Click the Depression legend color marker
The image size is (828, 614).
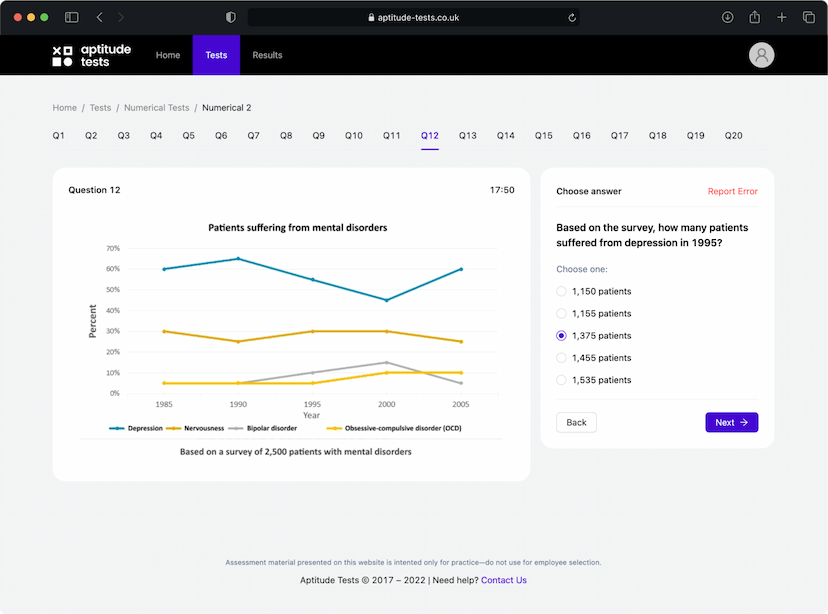[x=118, y=428]
